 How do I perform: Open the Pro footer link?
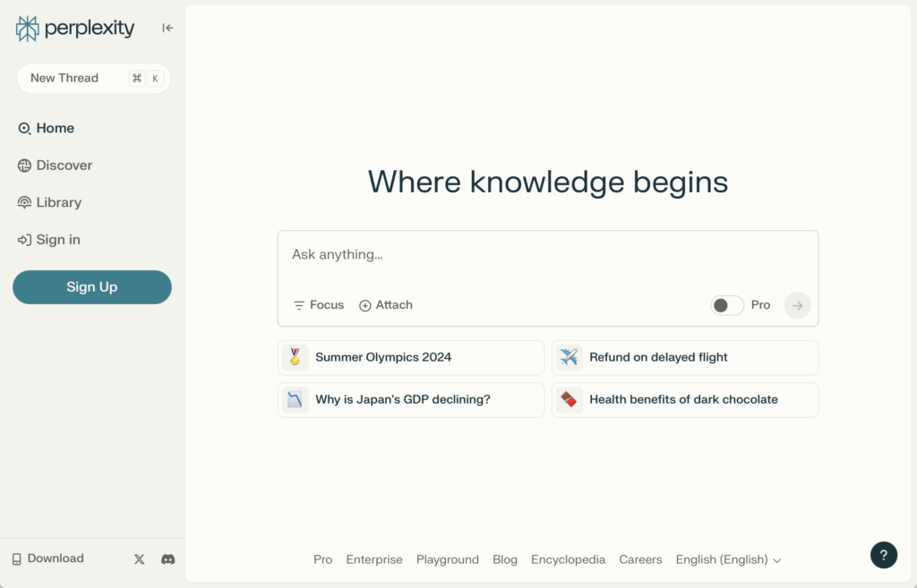tap(322, 560)
